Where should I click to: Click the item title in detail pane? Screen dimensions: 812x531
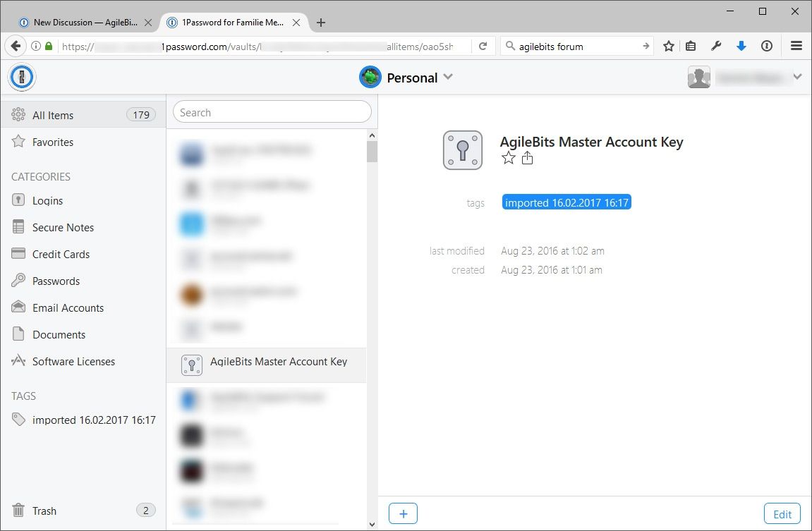coord(591,142)
